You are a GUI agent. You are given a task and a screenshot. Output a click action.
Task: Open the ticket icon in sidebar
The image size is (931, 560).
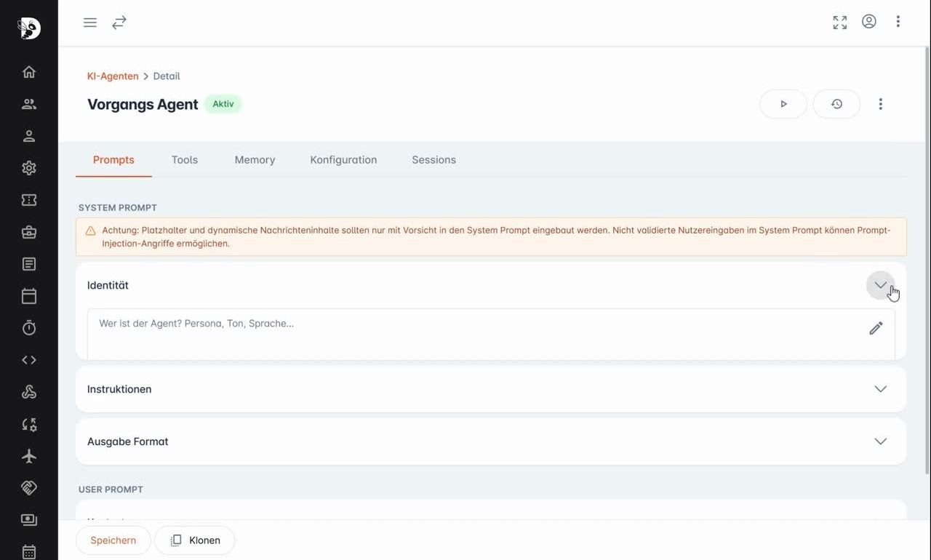click(29, 200)
